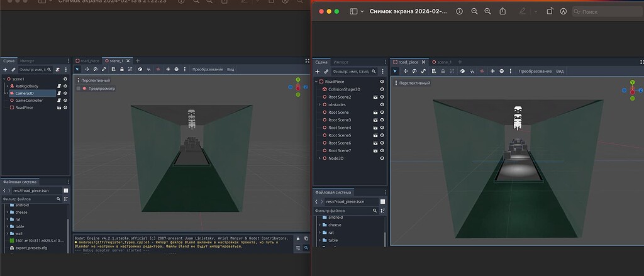Click the attach script icon in left Scene dock
The height and width of the screenshot is (276, 644).
[x=58, y=69]
